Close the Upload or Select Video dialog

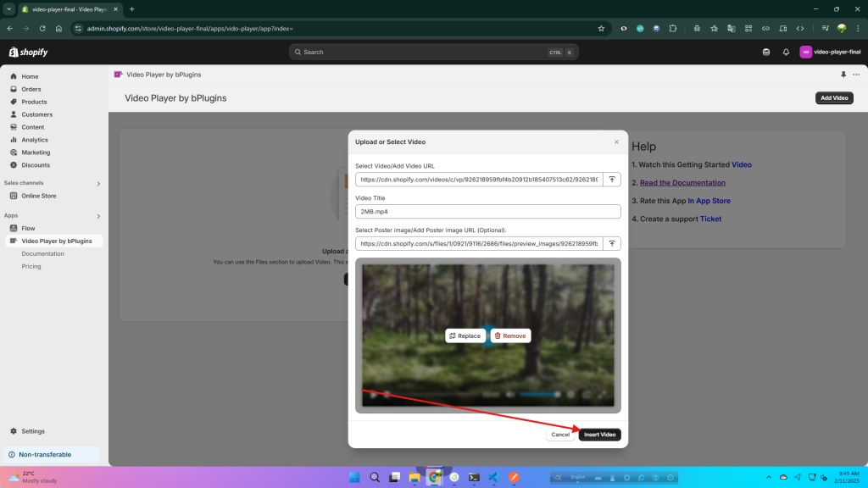[616, 141]
